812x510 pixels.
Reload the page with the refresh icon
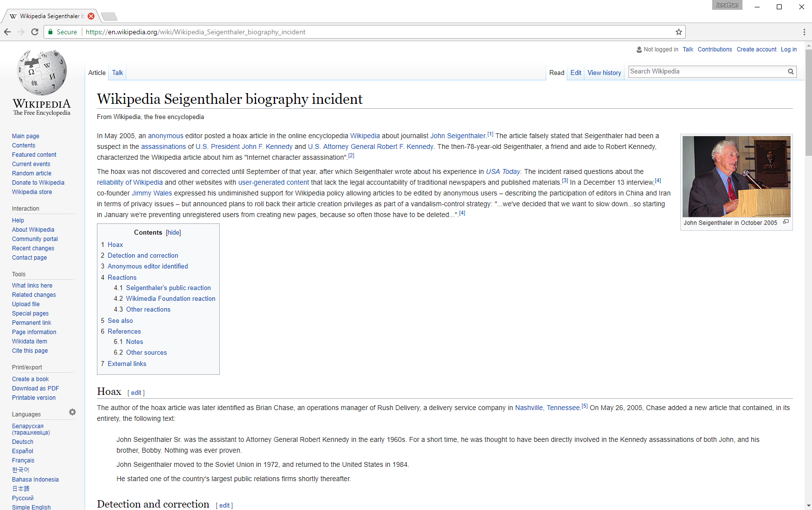[35, 32]
